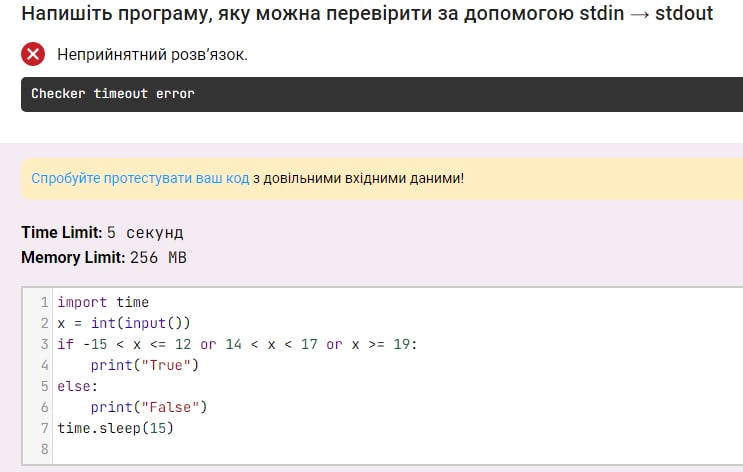Click the 'Неприйнятний розв'язок.' status text
This screenshot has width=743, height=472.
pyautogui.click(x=152, y=54)
